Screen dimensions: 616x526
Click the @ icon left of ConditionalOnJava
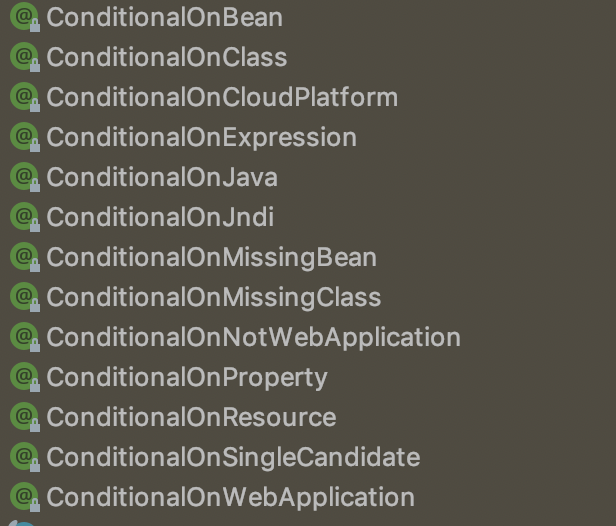point(22,177)
